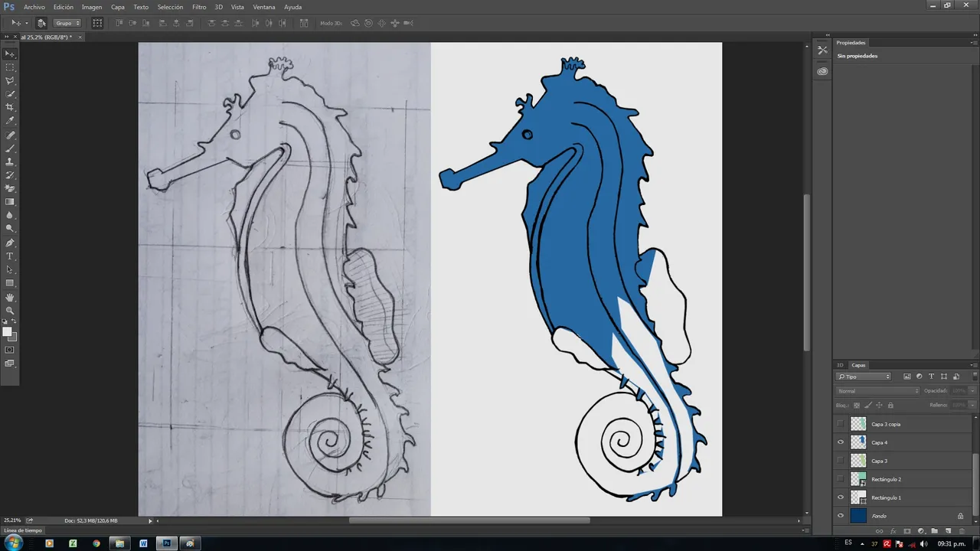980x551 pixels.
Task: Select the History Brush tool
Action: pyautogui.click(x=10, y=175)
